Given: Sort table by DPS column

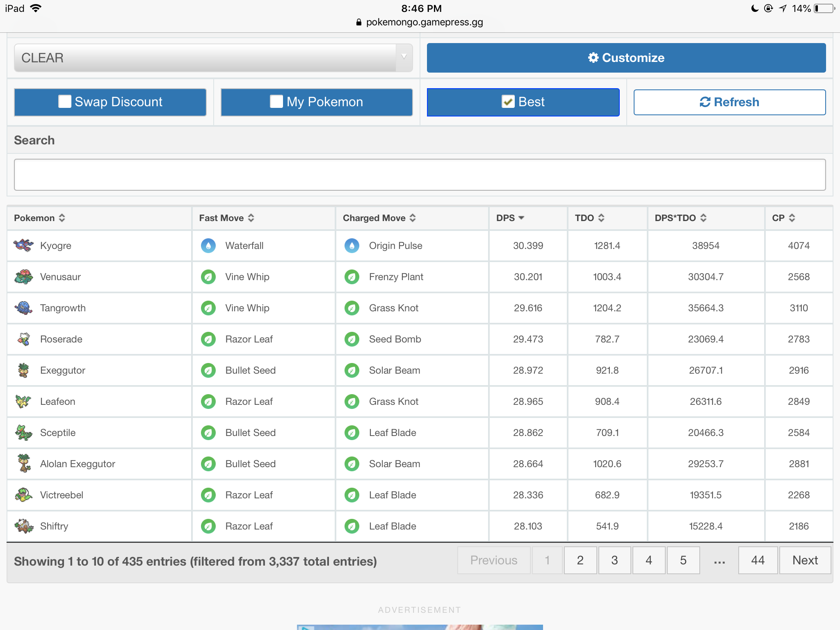Looking at the screenshot, I should coord(528,218).
